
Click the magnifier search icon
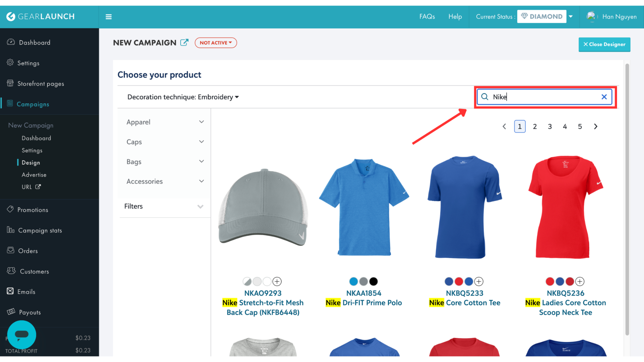[x=485, y=97]
